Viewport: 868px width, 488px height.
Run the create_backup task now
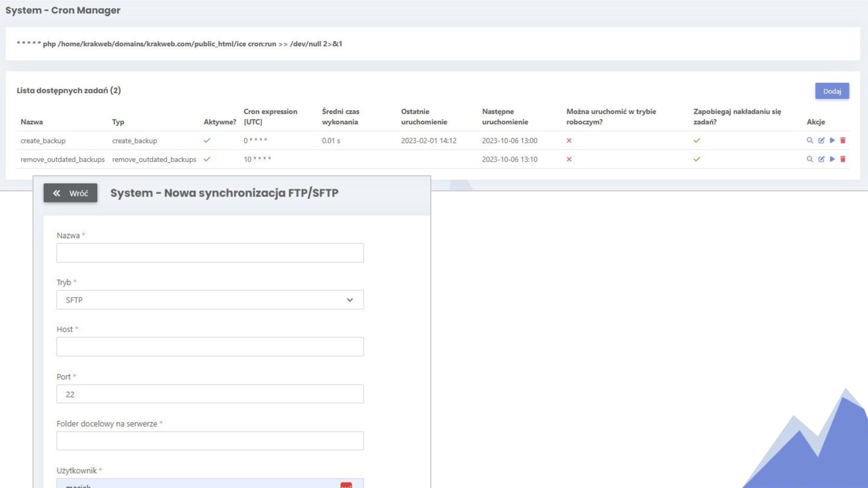pyautogui.click(x=832, y=141)
